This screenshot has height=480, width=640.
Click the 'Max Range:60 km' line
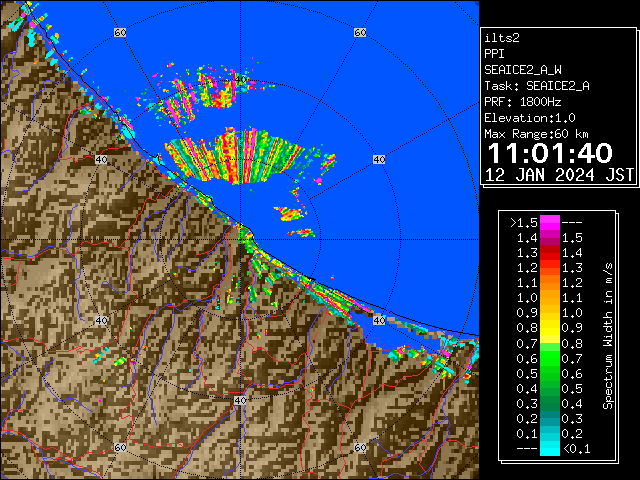point(536,134)
